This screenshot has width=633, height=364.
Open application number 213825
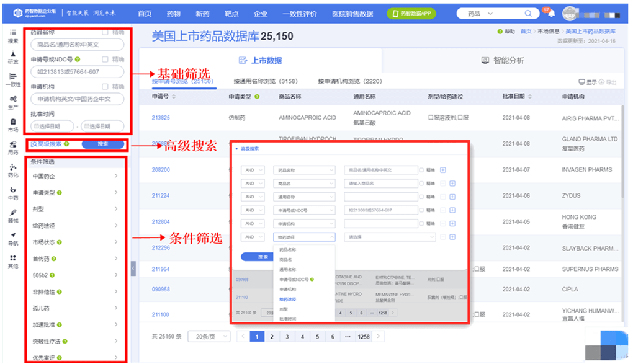click(x=161, y=118)
